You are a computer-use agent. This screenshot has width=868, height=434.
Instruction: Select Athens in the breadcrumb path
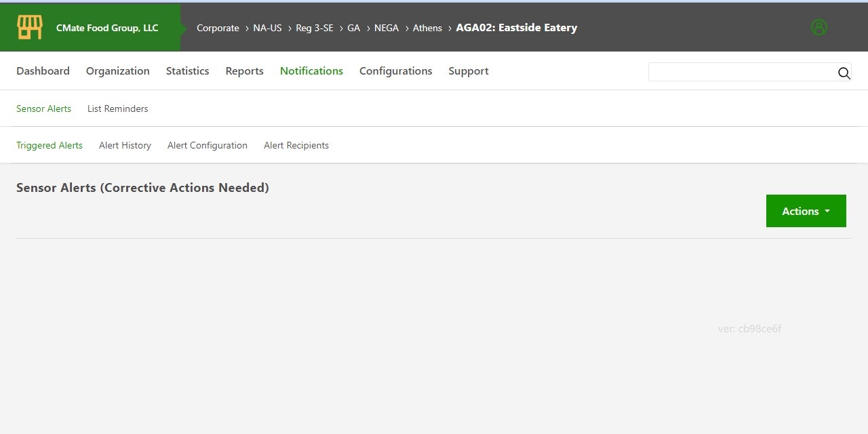point(427,28)
